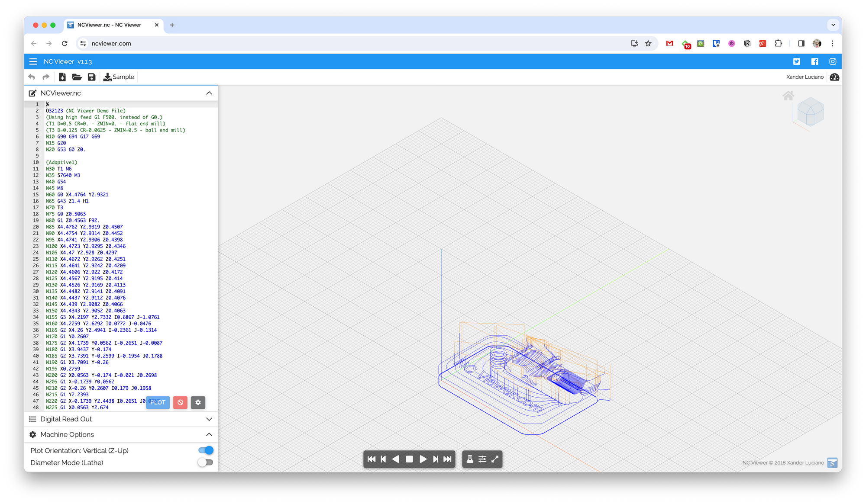
Task: Save the file using floppy disk icon
Action: 91,77
